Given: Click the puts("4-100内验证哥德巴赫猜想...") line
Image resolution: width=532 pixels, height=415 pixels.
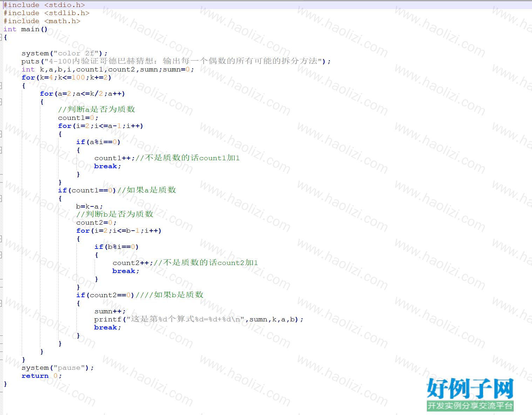Looking at the screenshot, I should (176, 61).
